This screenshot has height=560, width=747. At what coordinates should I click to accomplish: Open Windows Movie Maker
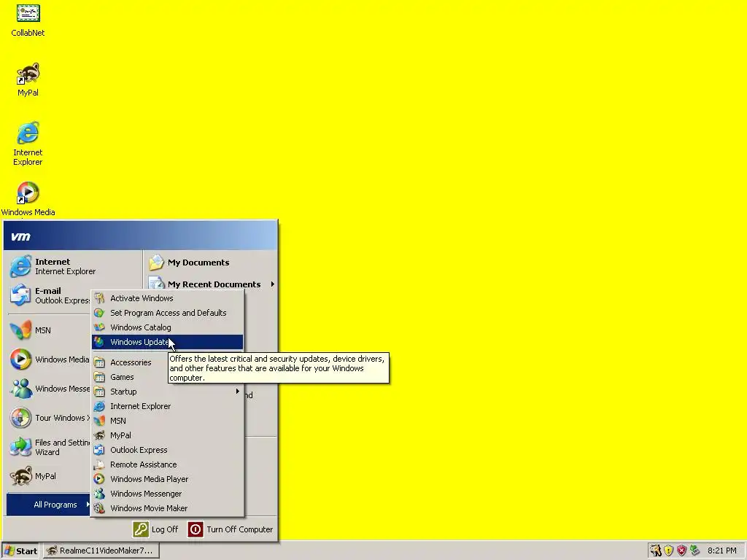point(167,508)
